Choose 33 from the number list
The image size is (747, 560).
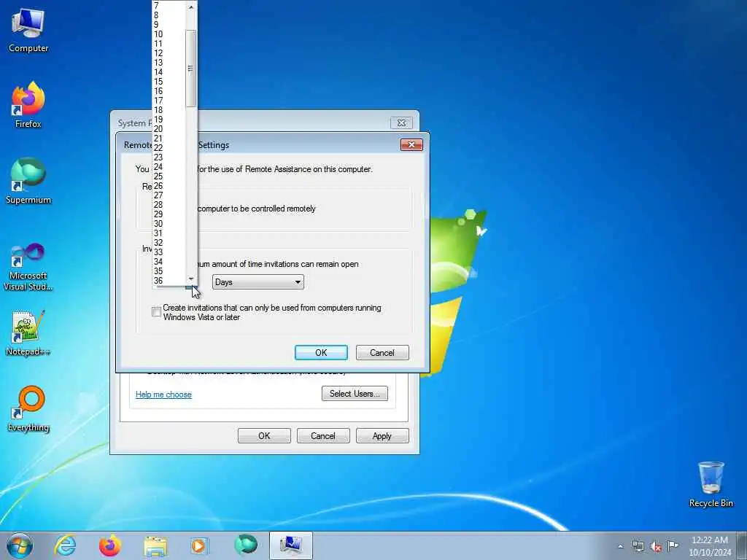[x=169, y=252]
